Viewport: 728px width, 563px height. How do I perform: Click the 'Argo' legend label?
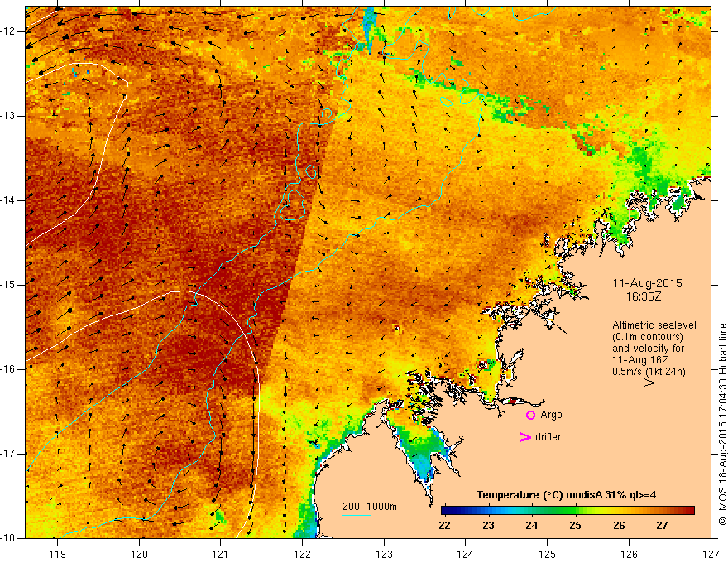pyautogui.click(x=551, y=415)
